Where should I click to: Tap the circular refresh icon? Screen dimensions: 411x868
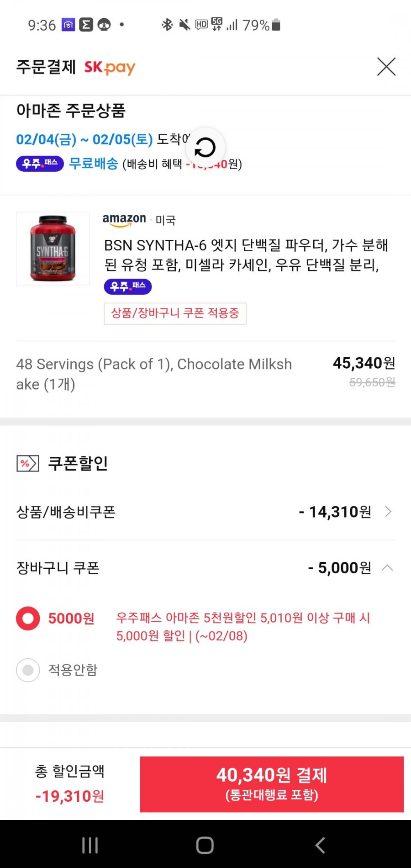pos(205,148)
